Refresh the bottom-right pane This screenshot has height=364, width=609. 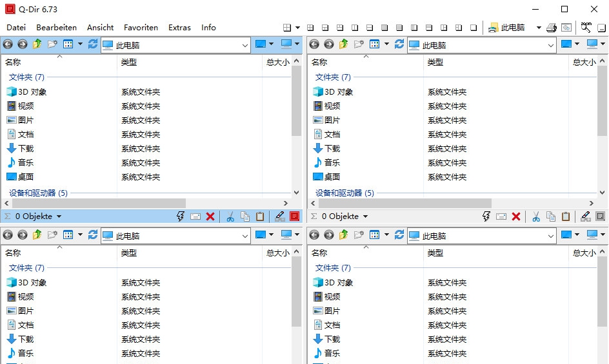coord(399,235)
